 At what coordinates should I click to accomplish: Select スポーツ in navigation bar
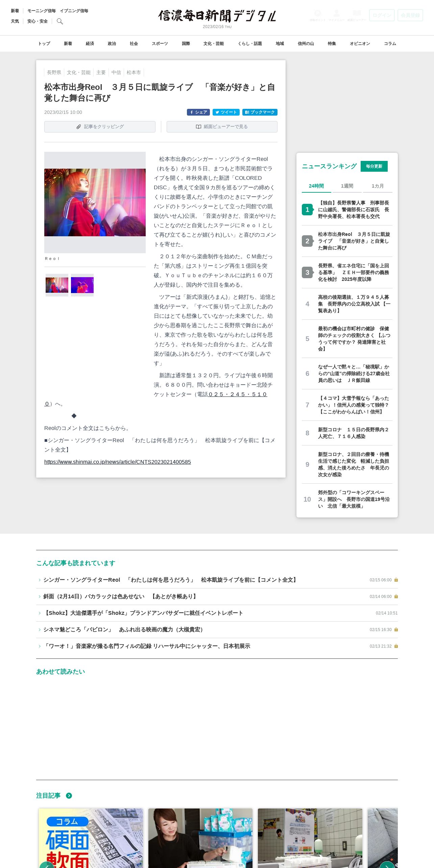(160, 44)
